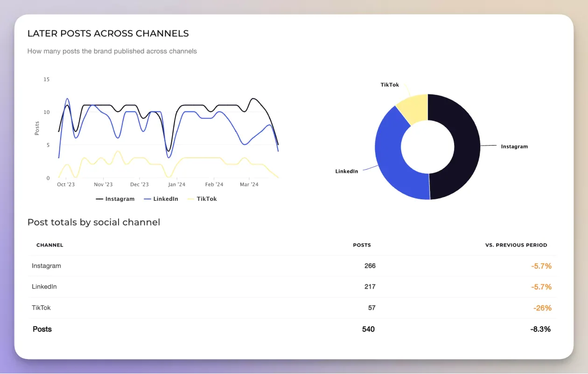
Task: Click the -26% change for TikTok
Action: tap(542, 308)
